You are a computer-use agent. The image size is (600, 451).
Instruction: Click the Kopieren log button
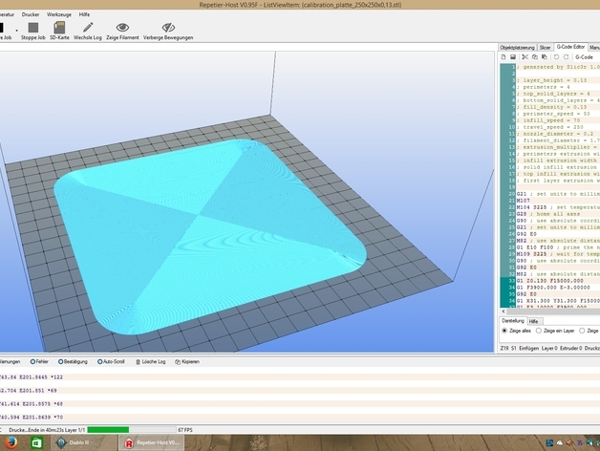pyautogui.click(x=187, y=361)
